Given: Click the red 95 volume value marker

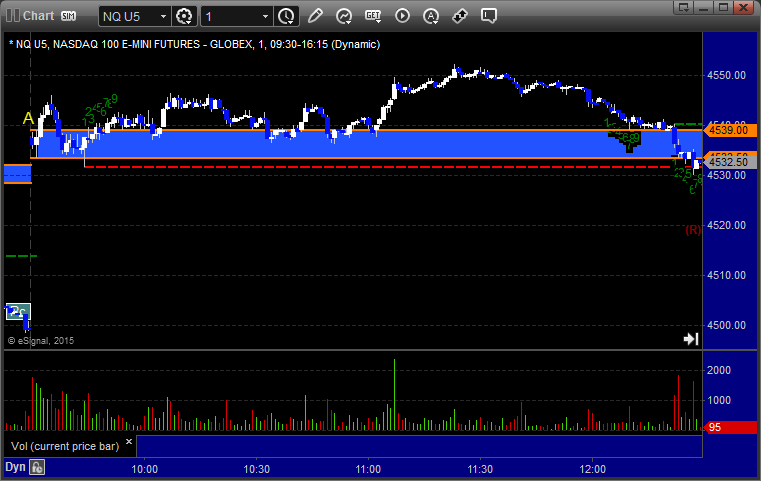Looking at the screenshot, I should tap(729, 428).
